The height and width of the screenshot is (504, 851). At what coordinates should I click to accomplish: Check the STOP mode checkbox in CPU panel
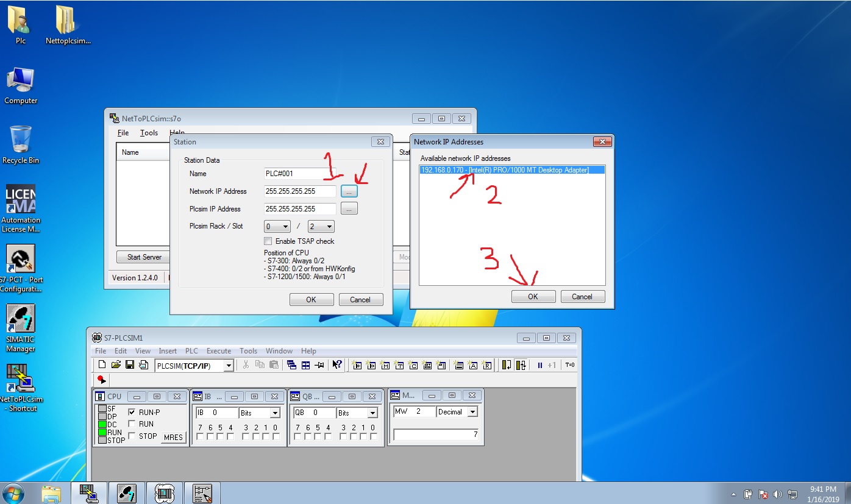click(132, 436)
